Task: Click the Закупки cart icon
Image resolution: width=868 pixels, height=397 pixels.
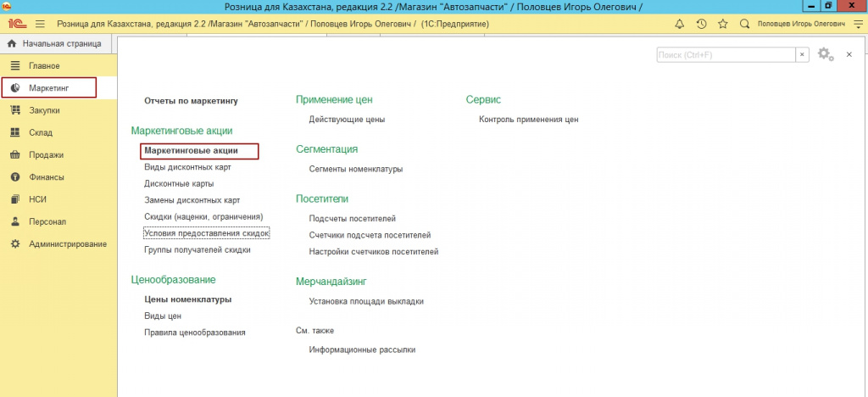Action: (x=15, y=110)
